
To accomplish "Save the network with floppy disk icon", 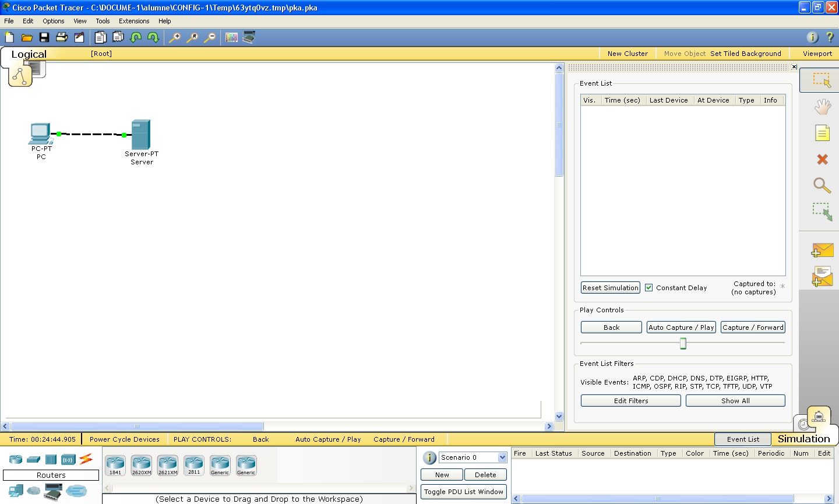I will click(x=44, y=37).
